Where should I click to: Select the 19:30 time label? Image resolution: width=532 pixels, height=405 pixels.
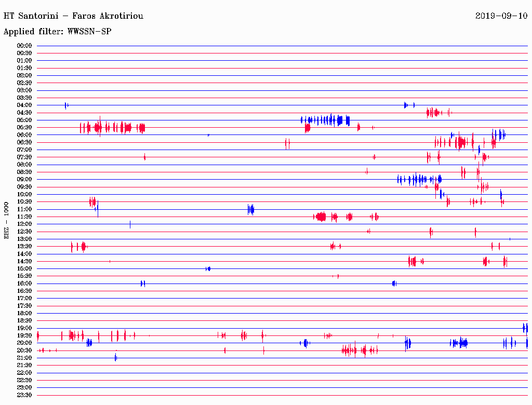[x=24, y=335]
